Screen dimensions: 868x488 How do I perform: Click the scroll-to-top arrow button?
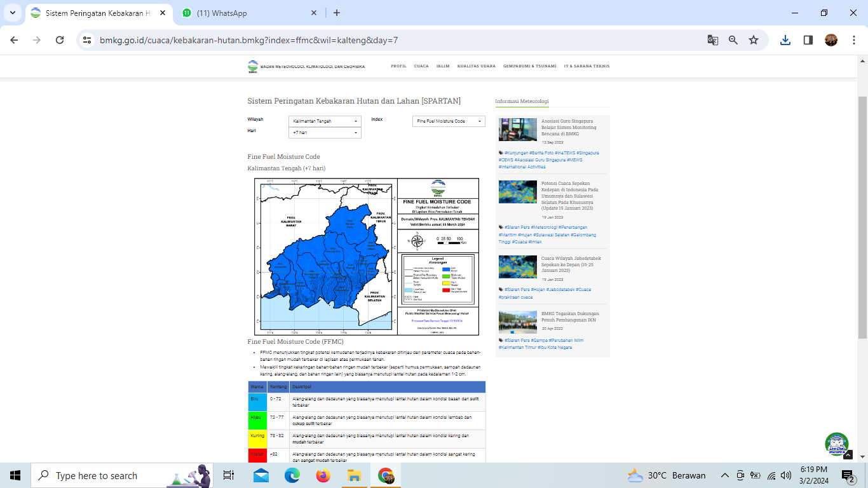coord(848,456)
